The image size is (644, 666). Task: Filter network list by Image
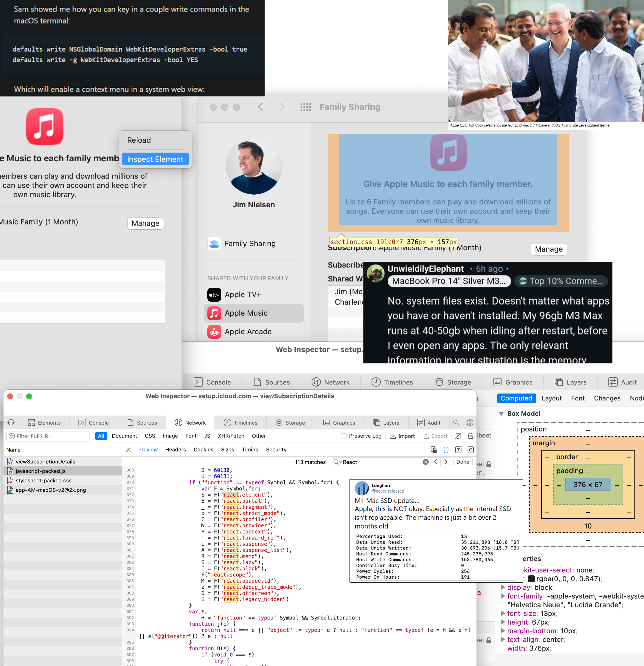coord(170,436)
